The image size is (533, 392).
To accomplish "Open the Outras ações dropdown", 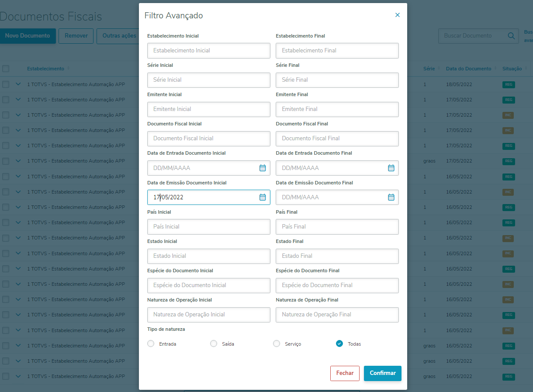I will (x=119, y=36).
